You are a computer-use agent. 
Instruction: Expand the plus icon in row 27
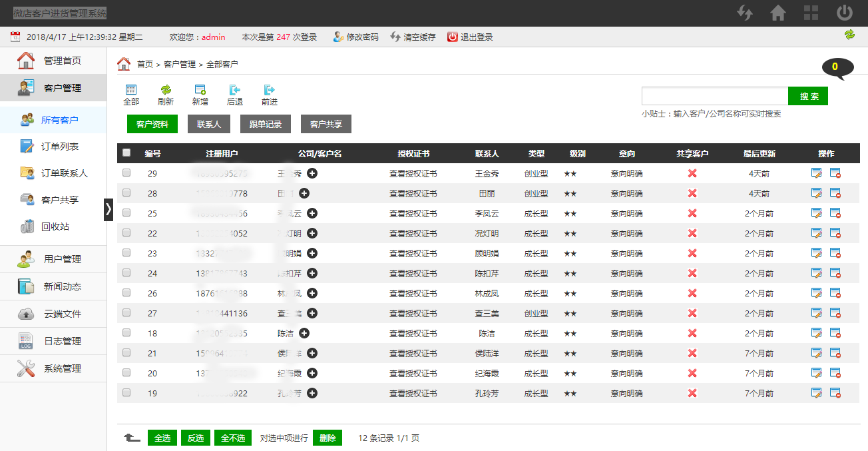(x=312, y=313)
